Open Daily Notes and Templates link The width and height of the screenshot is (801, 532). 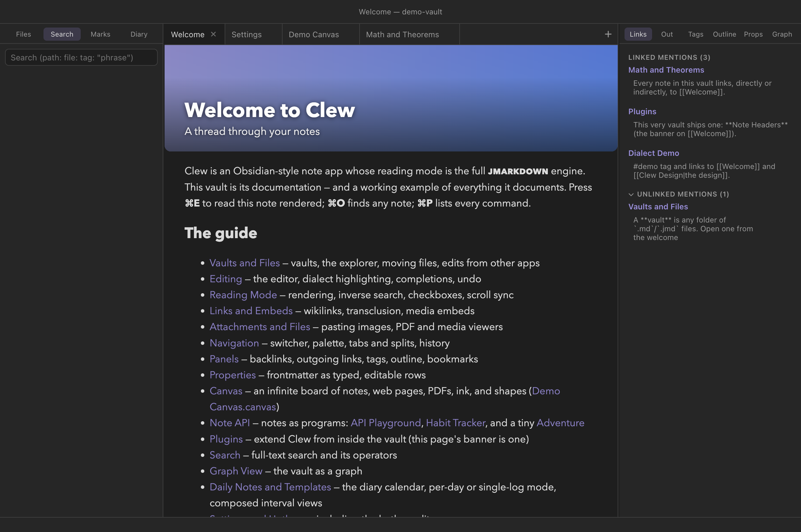(x=270, y=487)
